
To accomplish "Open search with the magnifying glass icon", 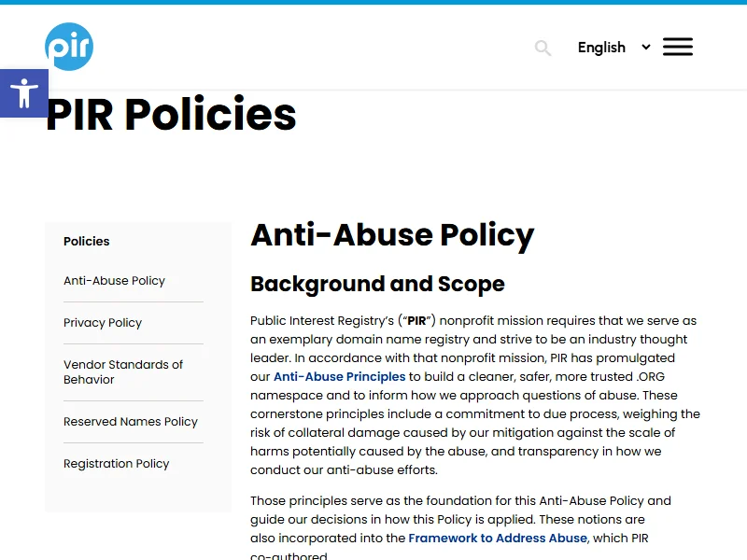I will [x=543, y=48].
